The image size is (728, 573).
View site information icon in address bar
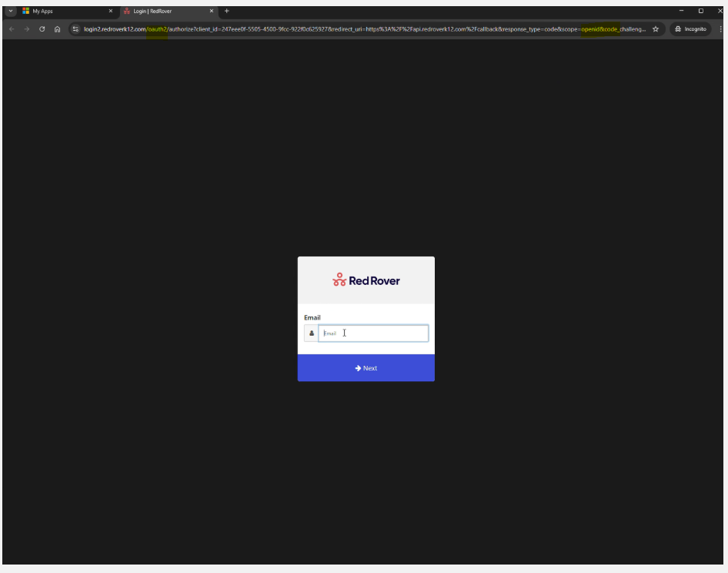click(x=75, y=29)
